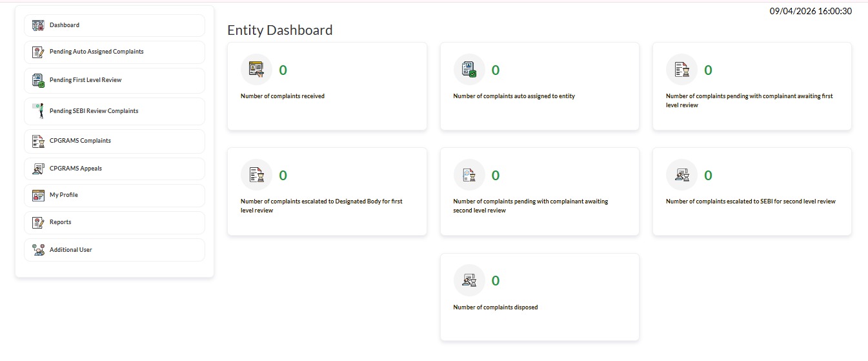Screen dimensions: 868x361
Task: Open the Additional User menu entry
Action: (71, 250)
